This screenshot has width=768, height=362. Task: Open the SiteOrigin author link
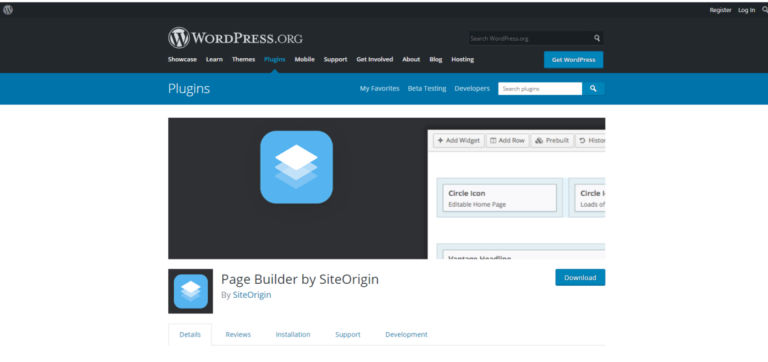coord(252,295)
